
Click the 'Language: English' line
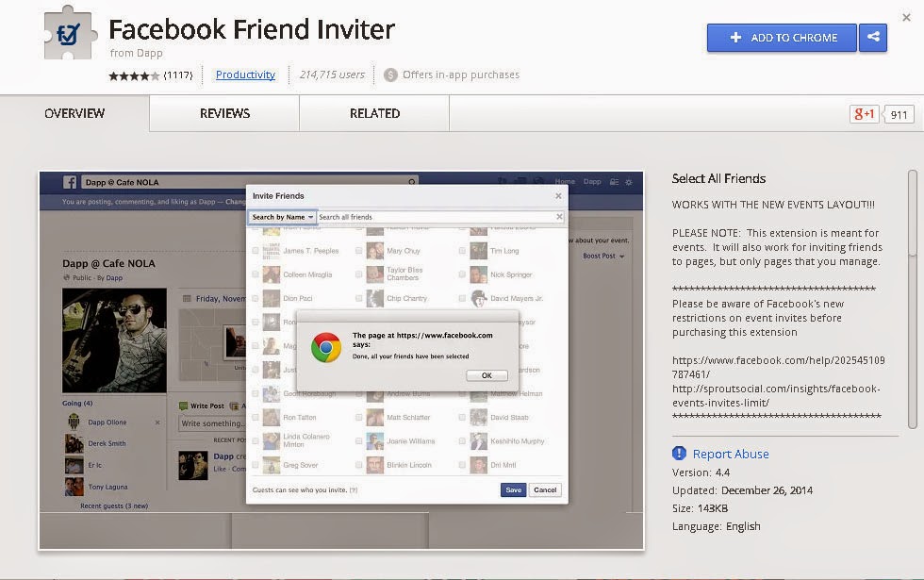click(716, 526)
